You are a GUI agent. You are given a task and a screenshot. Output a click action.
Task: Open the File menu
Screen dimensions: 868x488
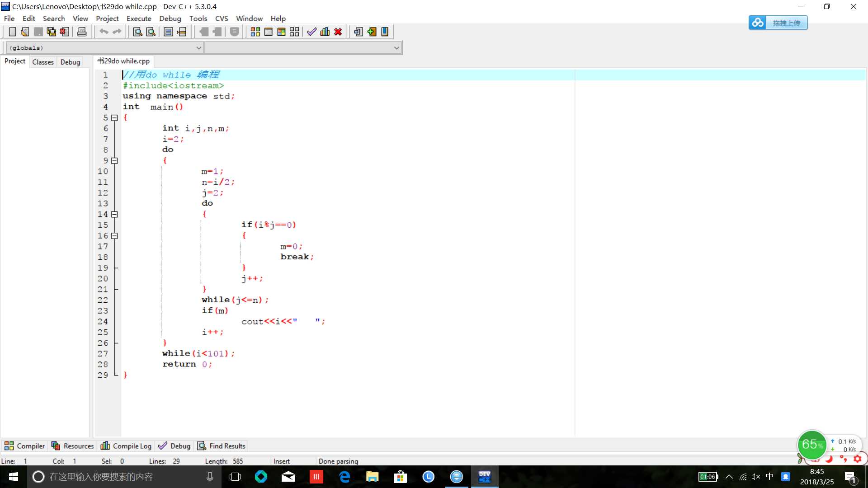pos(9,19)
